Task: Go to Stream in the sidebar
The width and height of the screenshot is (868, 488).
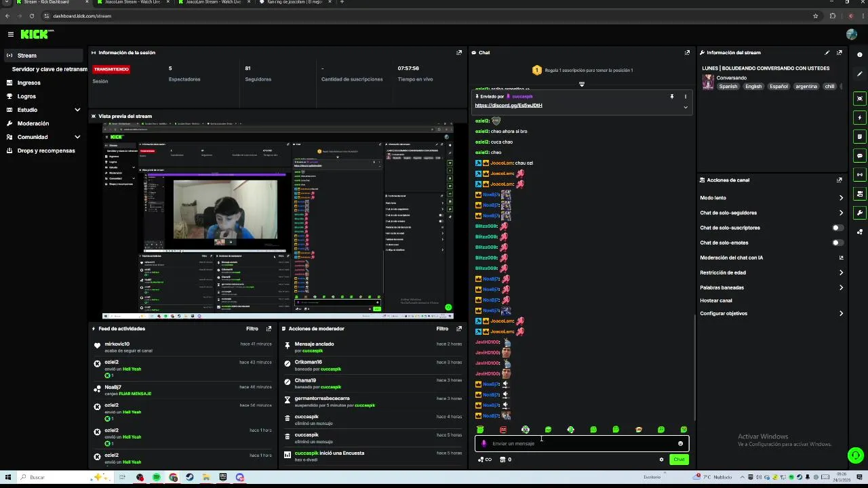Action: tap(44, 56)
